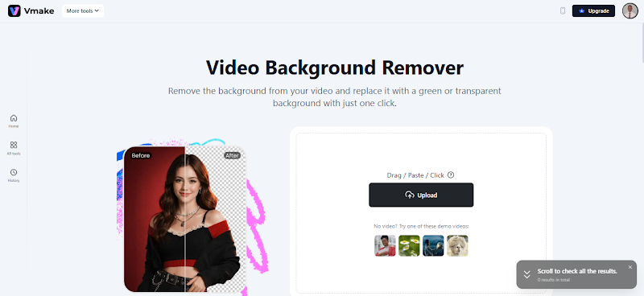Select the first demo video with a person
644x296 pixels.
point(386,245)
